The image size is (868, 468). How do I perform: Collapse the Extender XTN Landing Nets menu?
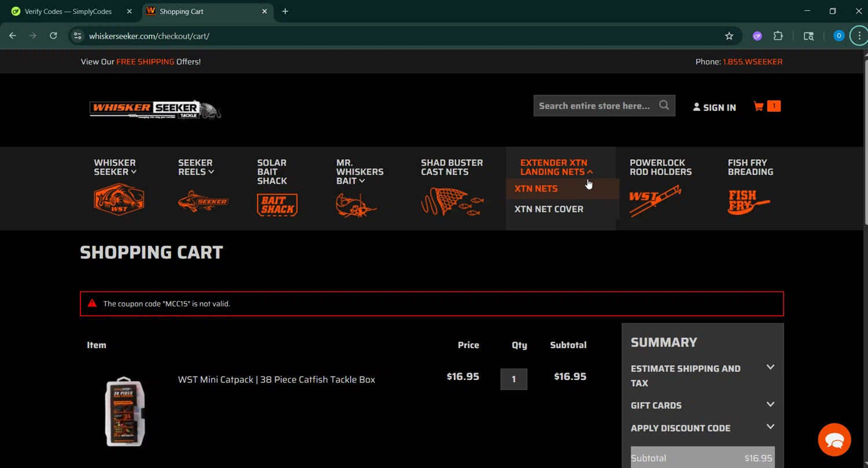point(557,167)
